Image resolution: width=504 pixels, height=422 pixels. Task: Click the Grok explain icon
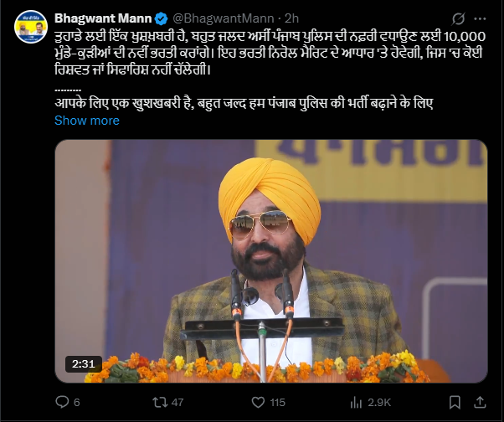tap(458, 18)
